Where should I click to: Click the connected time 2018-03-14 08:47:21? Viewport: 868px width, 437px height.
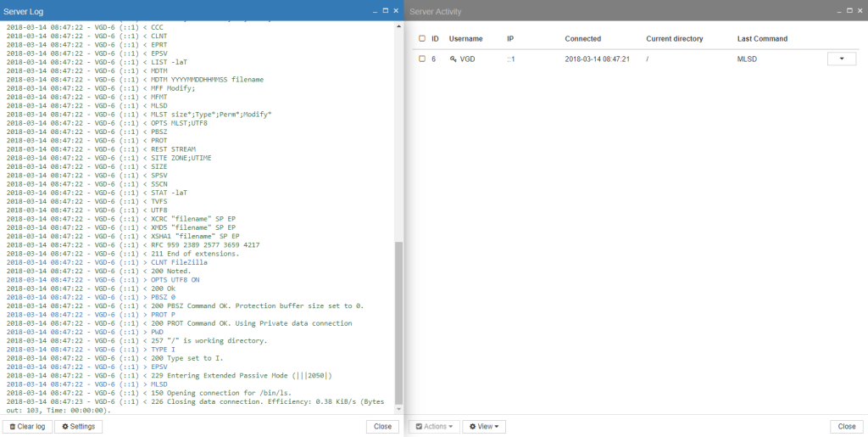point(597,59)
